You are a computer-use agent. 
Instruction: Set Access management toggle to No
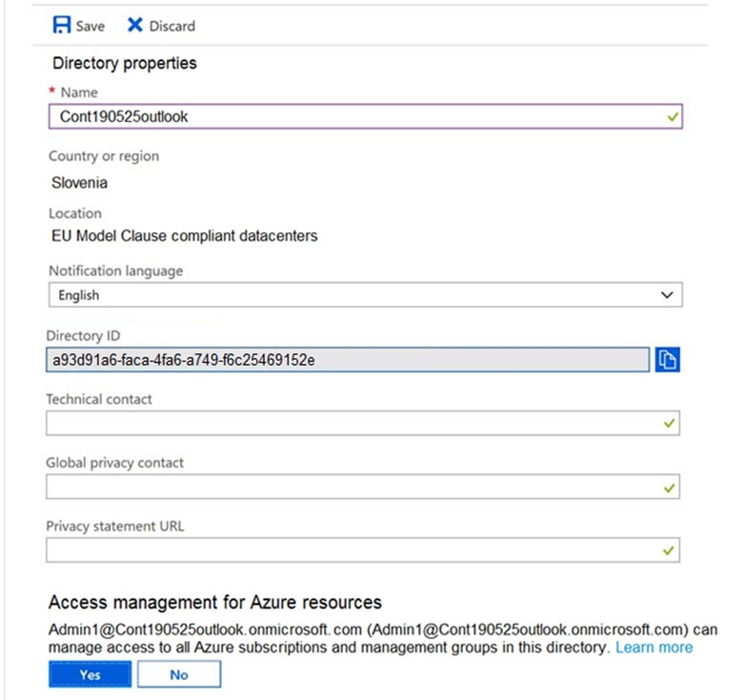coord(179,674)
